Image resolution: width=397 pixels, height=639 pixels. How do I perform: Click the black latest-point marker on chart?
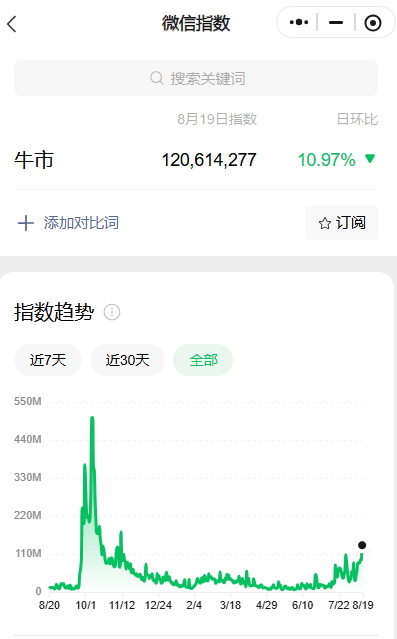(362, 545)
